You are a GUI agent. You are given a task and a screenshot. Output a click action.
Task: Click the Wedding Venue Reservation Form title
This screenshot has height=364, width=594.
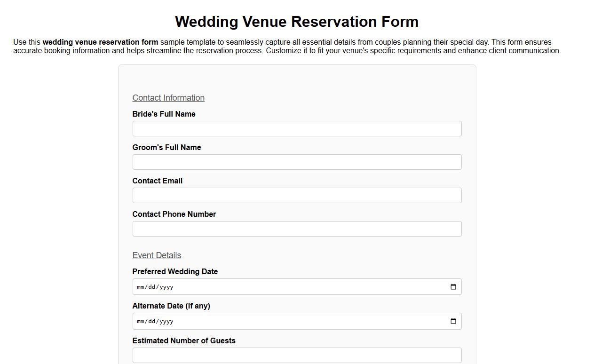pos(296,22)
